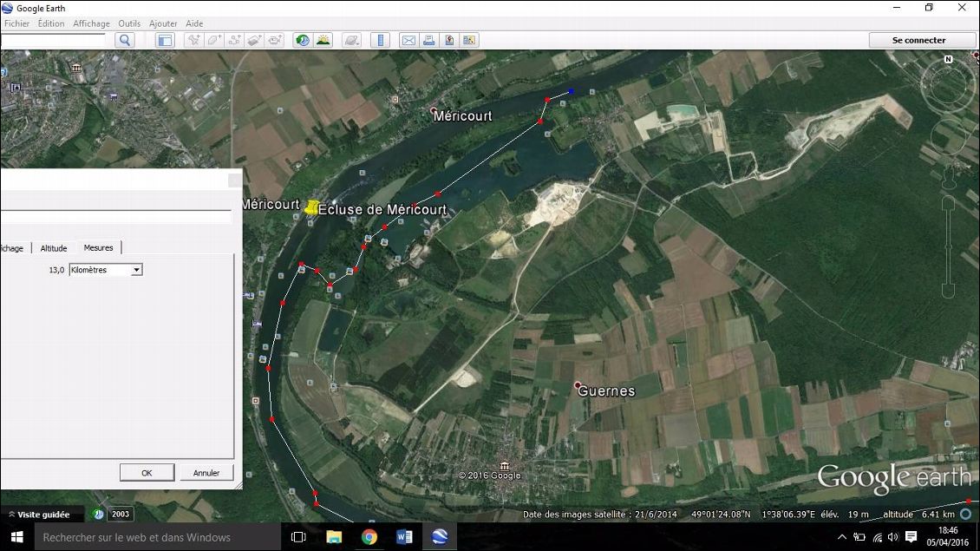The image size is (980, 551).
Task: Activate the ruler tool
Action: point(380,40)
